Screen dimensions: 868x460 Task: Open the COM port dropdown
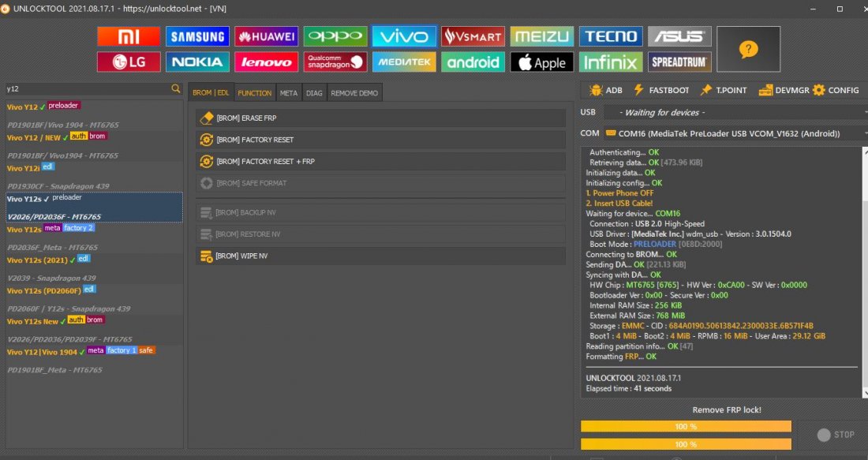click(735, 133)
